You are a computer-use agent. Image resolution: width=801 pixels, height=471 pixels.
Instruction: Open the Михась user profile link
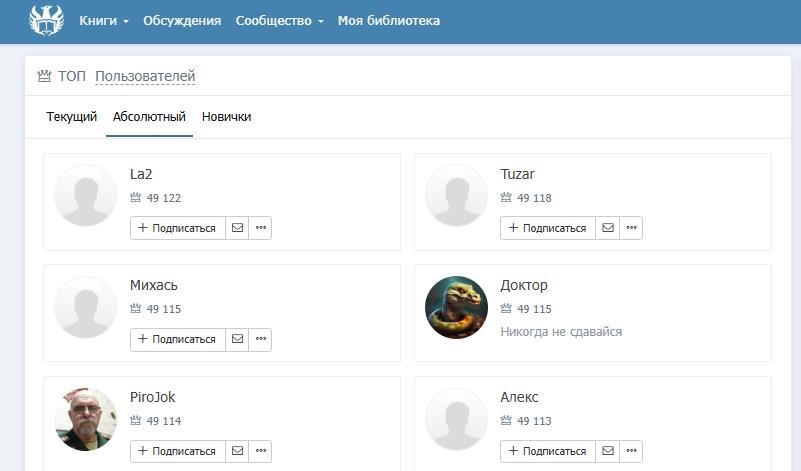(154, 285)
